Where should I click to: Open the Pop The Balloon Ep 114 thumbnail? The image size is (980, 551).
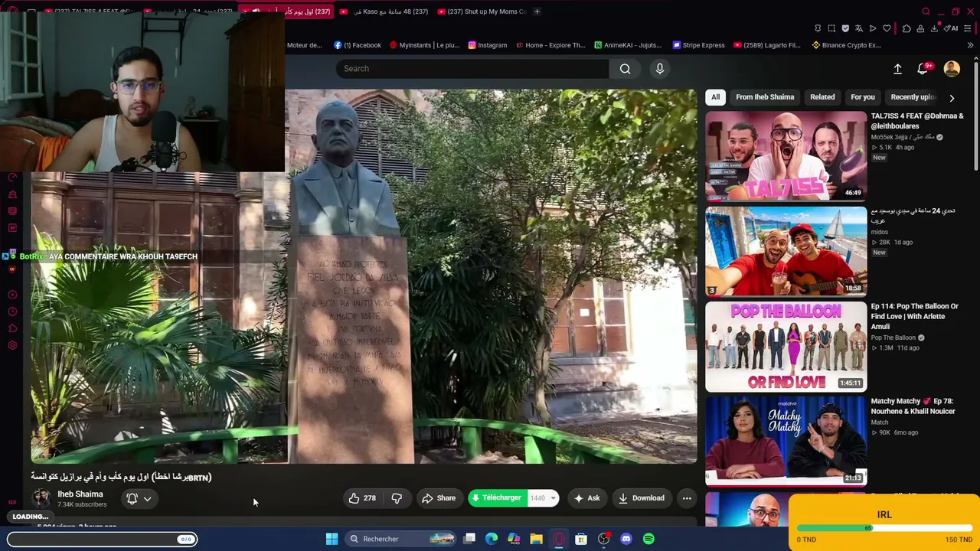click(786, 346)
